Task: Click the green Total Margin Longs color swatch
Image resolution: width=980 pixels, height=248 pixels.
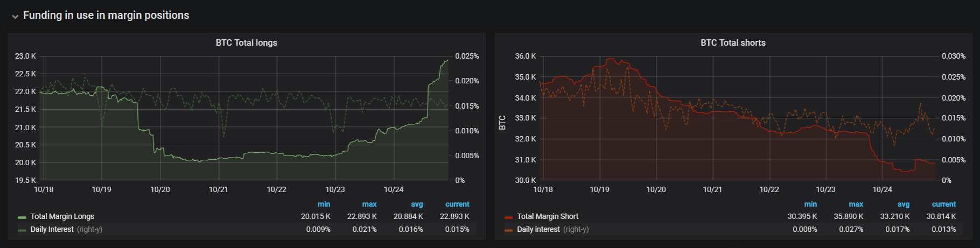Action: coord(22,217)
